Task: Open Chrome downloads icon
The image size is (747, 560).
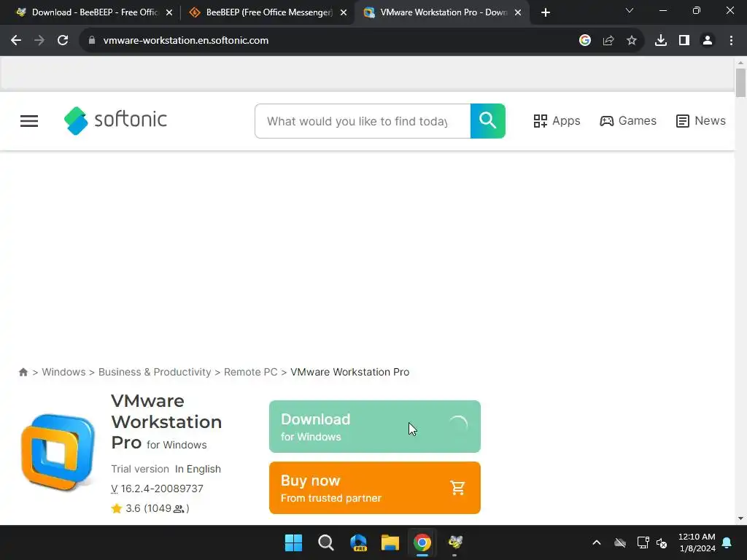Action: tap(661, 41)
